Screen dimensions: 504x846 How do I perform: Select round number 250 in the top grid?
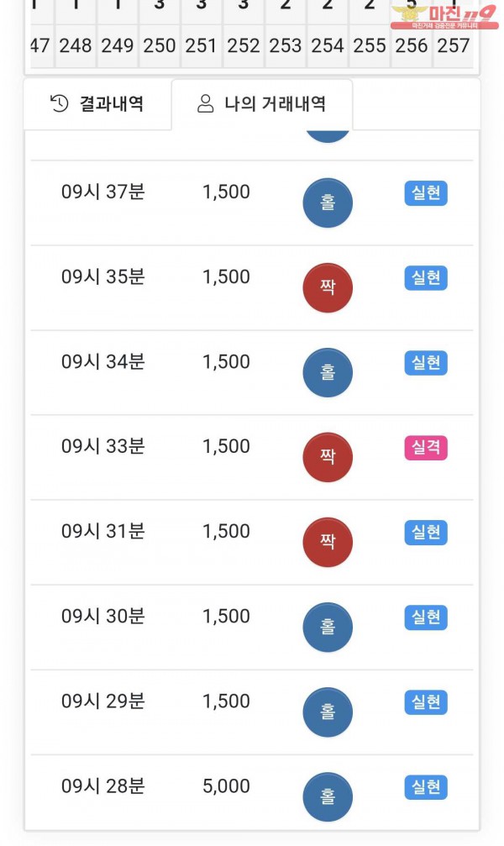(x=160, y=45)
